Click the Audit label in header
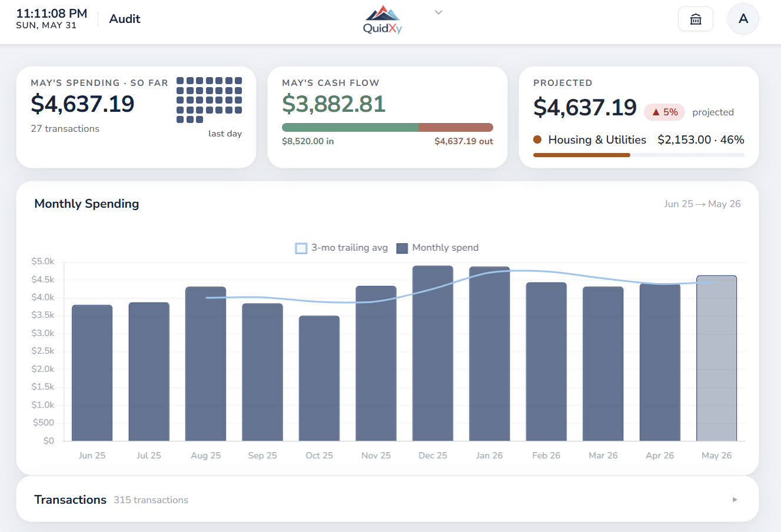781x532 pixels. (x=125, y=19)
